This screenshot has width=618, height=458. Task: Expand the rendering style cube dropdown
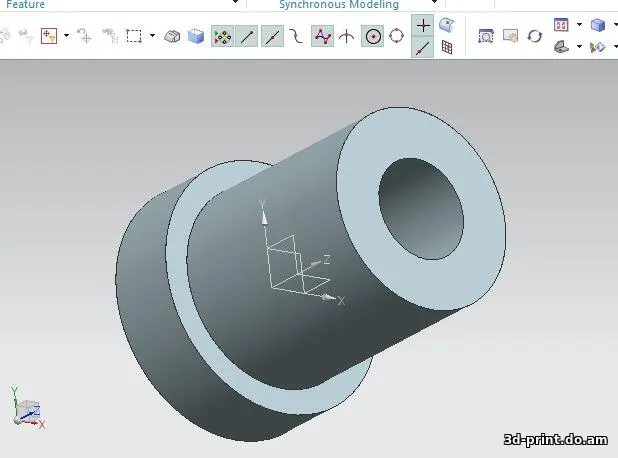coord(614,24)
